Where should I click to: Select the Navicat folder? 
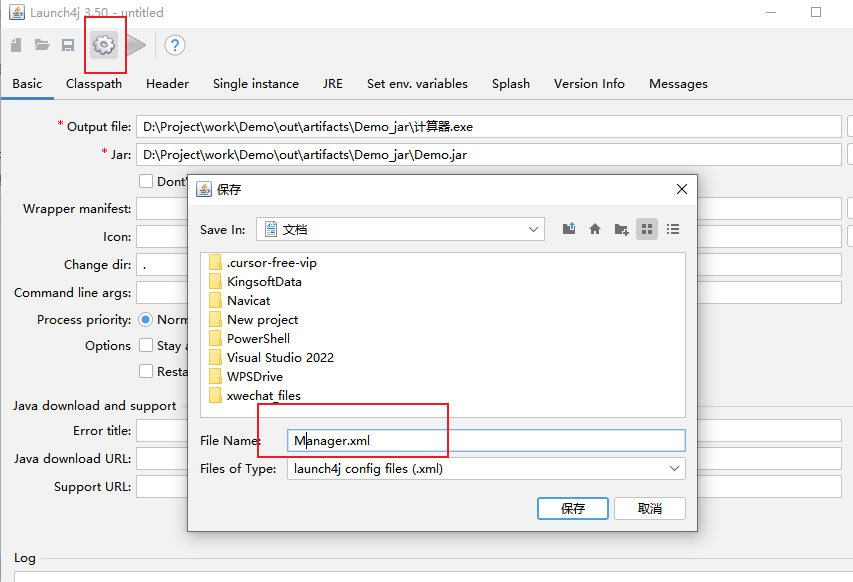point(239,301)
